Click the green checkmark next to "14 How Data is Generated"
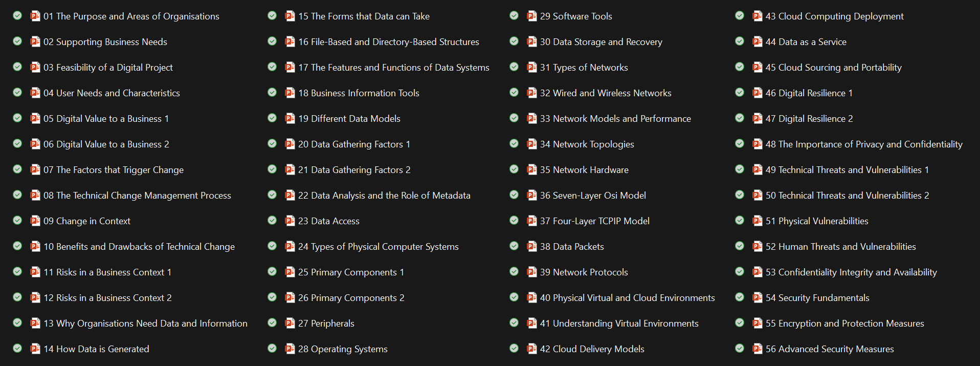This screenshot has width=980, height=366. [x=17, y=349]
